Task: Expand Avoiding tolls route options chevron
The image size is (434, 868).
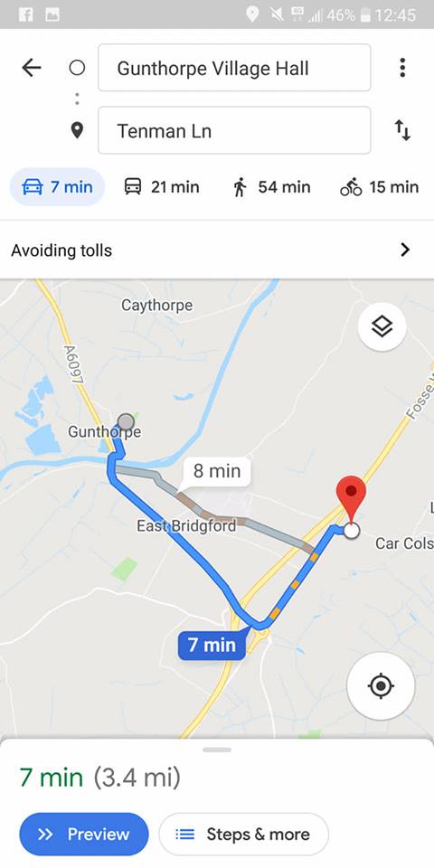Action: 405,250
